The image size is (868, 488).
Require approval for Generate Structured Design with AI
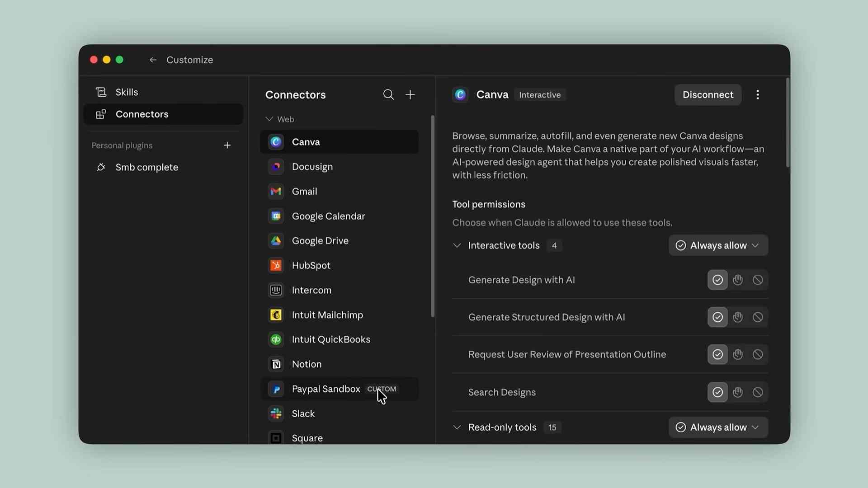pos(738,317)
